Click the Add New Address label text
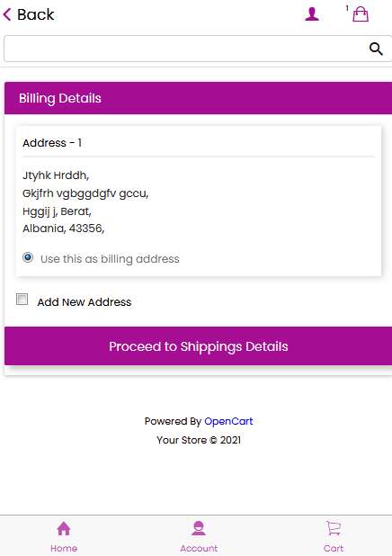The width and height of the screenshot is (392, 556). pyautogui.click(x=85, y=302)
